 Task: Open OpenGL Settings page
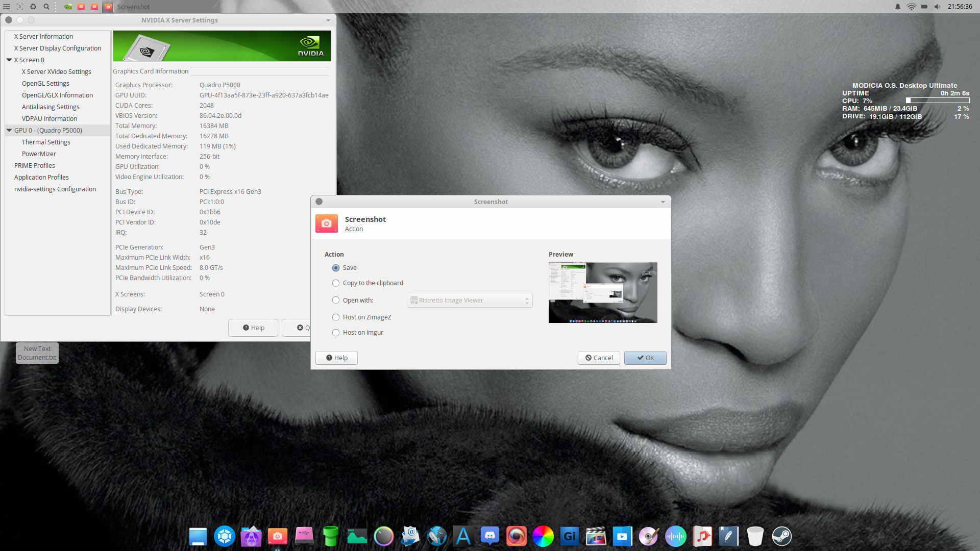(x=45, y=84)
